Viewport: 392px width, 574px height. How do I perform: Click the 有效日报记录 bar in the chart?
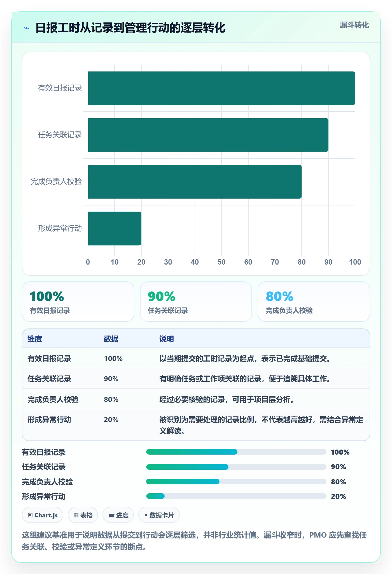click(221, 88)
